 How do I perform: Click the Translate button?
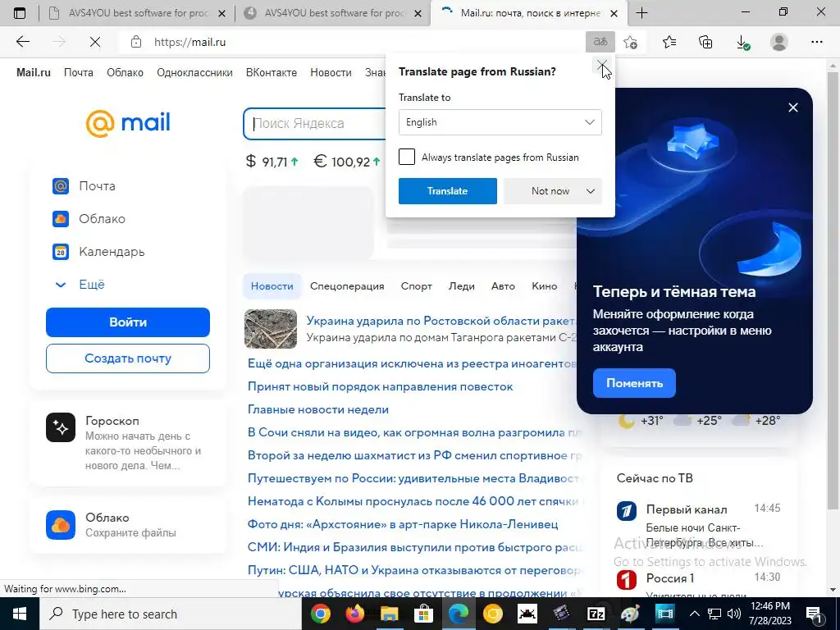(x=447, y=191)
